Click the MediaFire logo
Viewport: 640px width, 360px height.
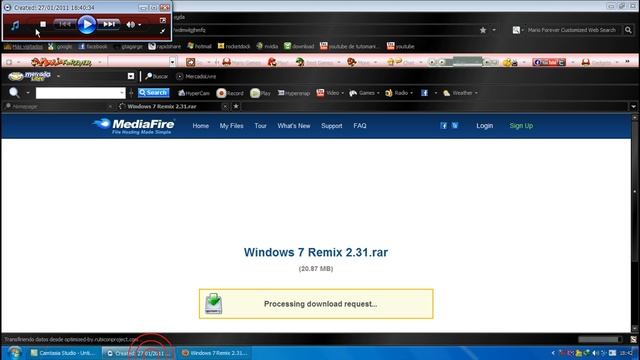pos(134,126)
